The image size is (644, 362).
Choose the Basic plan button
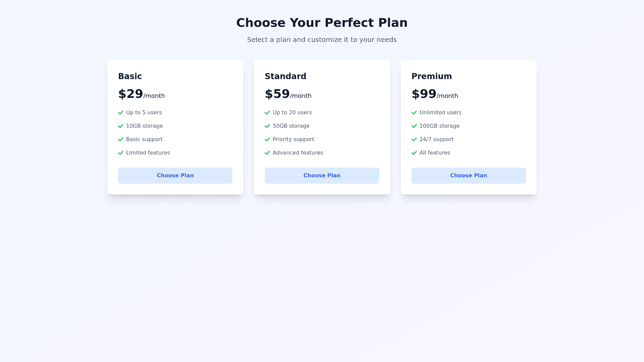click(175, 176)
